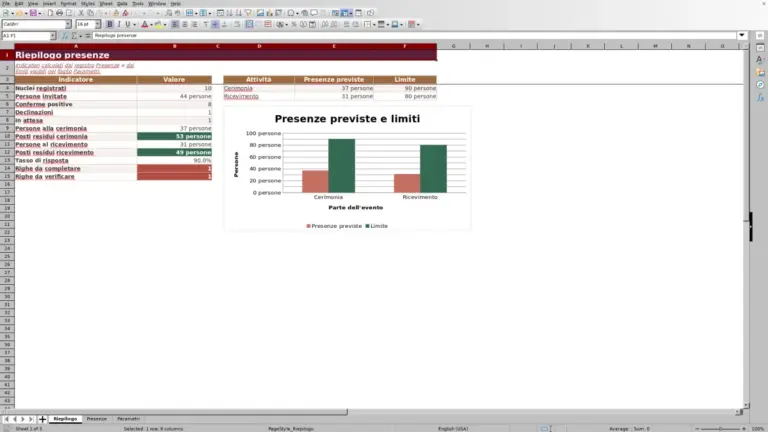Click the Merge and Center Cells icon
This screenshot has height=432, width=768.
pos(249,24)
